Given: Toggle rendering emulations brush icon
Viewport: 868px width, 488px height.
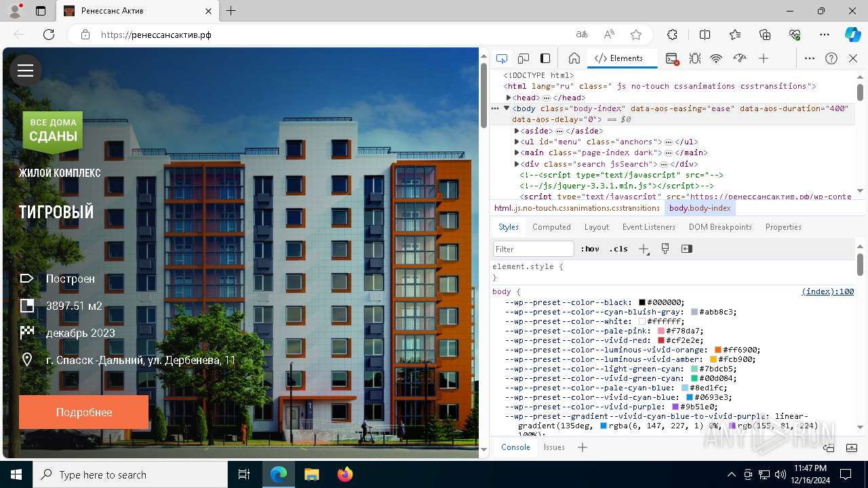Looking at the screenshot, I should [665, 249].
